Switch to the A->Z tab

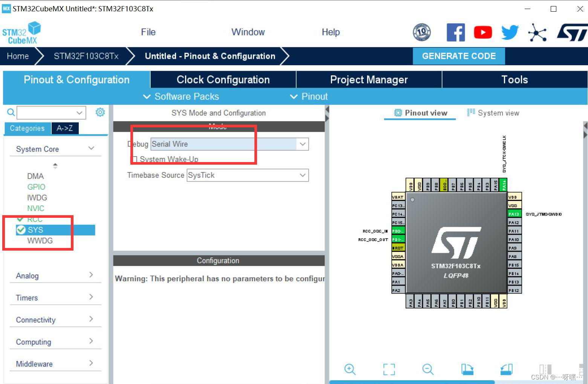tap(64, 128)
